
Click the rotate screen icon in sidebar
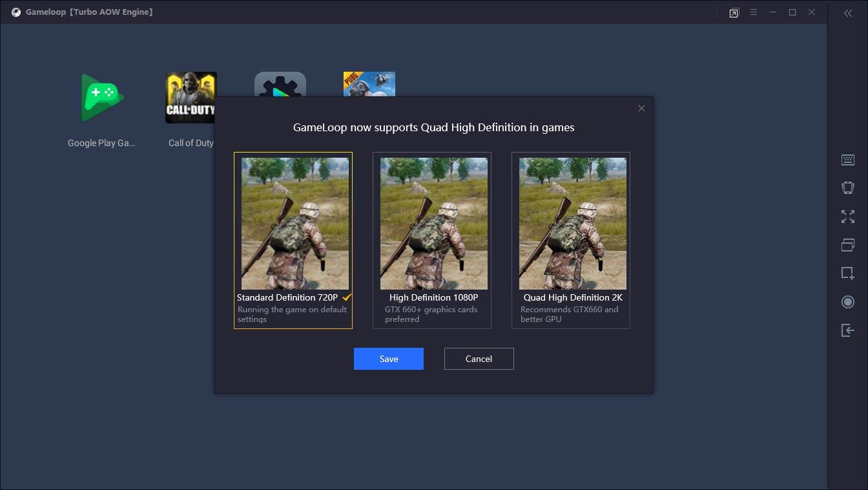pyautogui.click(x=848, y=188)
